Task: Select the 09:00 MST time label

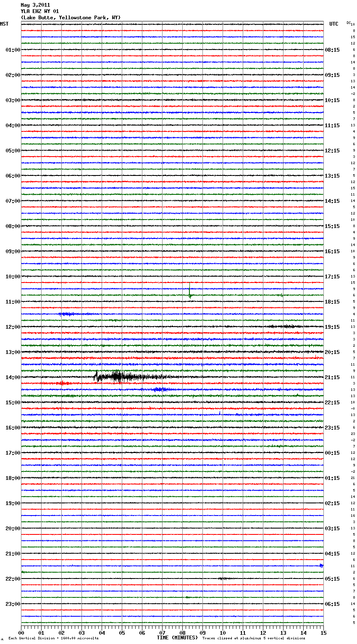Action: [13, 251]
